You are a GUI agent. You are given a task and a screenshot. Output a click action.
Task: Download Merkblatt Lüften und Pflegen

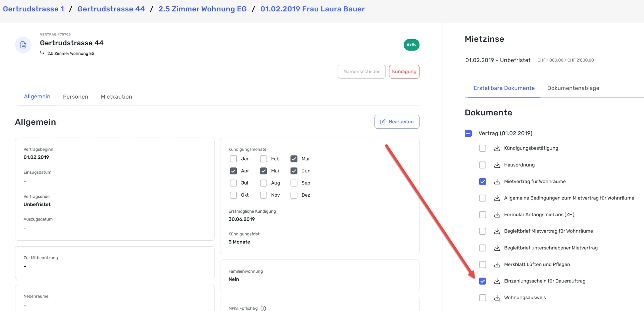pyautogui.click(x=497, y=265)
